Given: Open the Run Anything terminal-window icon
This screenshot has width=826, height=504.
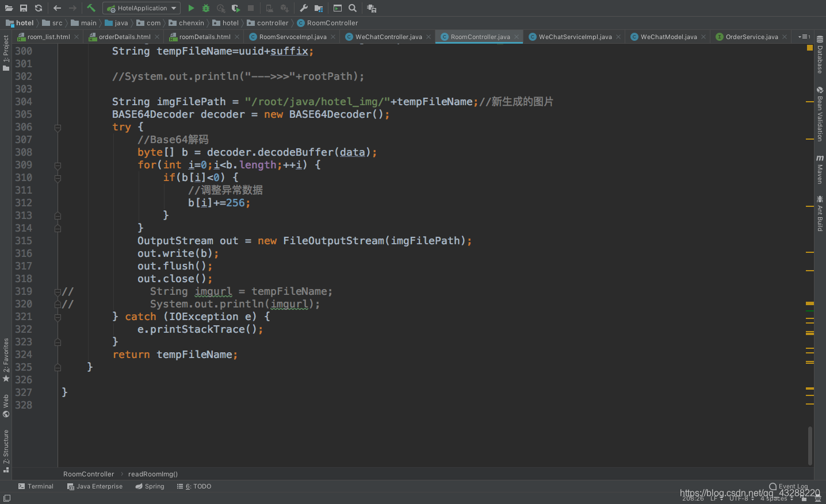Looking at the screenshot, I should [x=338, y=8].
